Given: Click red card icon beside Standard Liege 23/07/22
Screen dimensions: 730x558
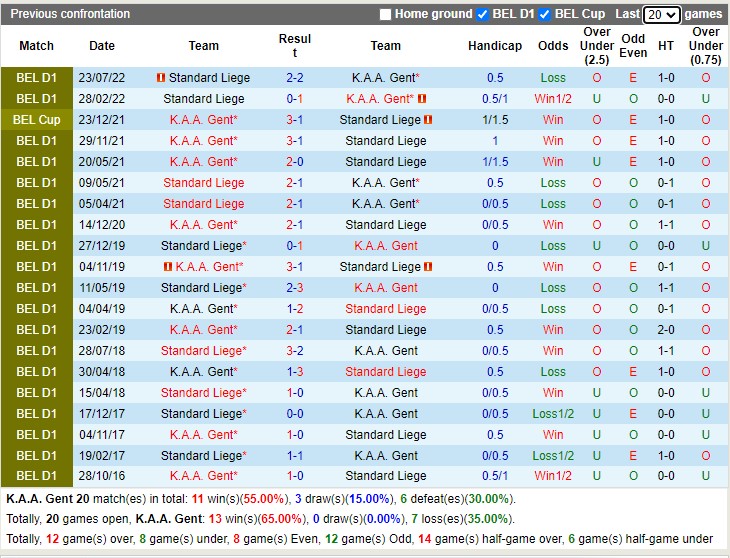Looking at the screenshot, I should pos(161,78).
